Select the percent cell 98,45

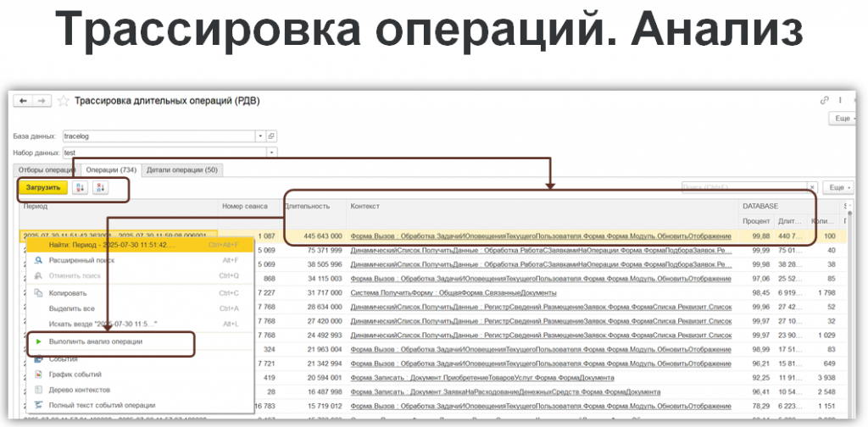click(x=756, y=292)
